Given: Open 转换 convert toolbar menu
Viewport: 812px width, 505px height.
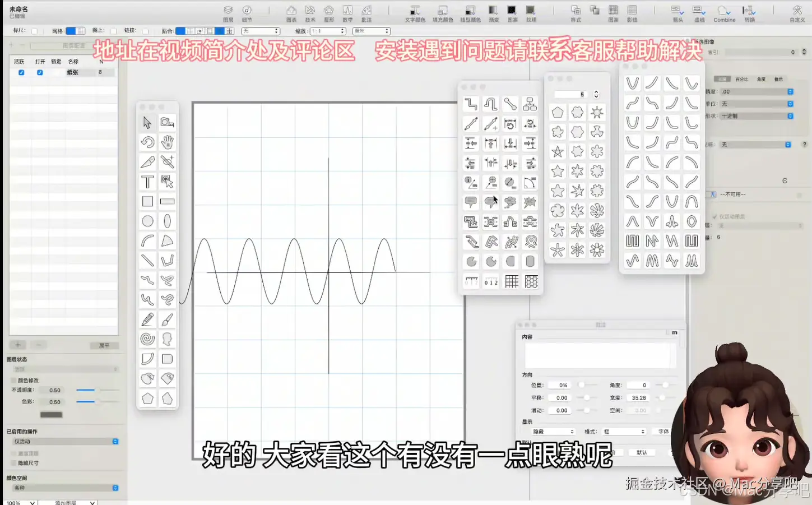Looking at the screenshot, I should [x=749, y=13].
